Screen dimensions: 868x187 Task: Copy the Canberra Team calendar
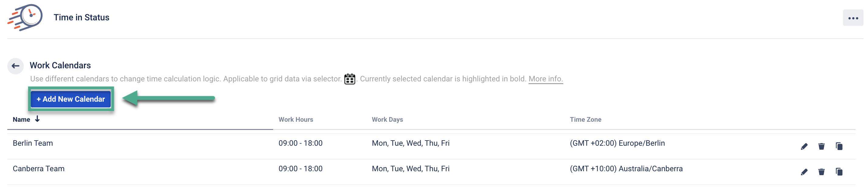pos(839,172)
